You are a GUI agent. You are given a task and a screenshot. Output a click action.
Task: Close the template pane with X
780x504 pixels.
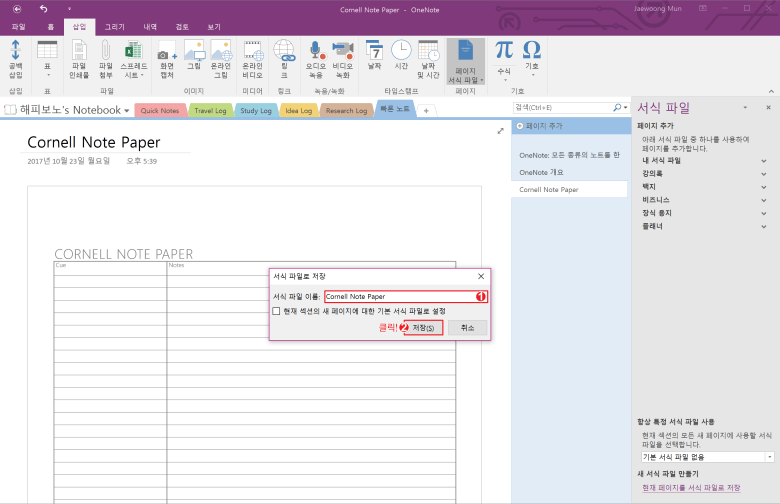point(769,107)
